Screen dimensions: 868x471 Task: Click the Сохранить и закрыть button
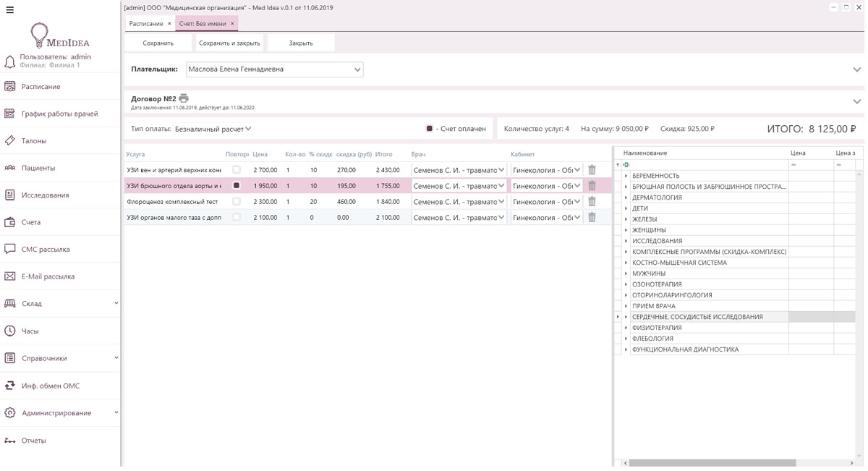click(x=229, y=43)
